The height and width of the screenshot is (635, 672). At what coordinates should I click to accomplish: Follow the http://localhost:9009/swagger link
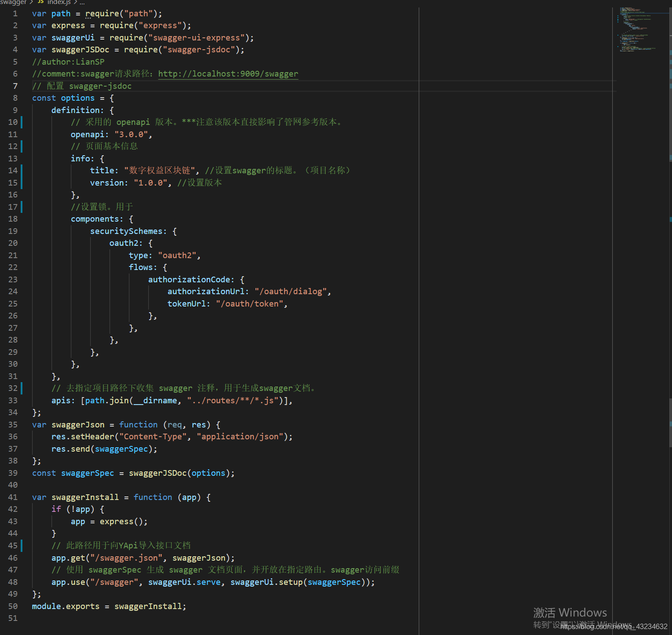(228, 74)
